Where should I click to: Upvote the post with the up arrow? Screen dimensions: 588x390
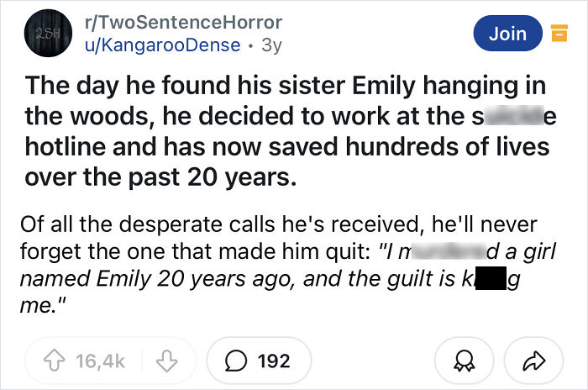click(x=55, y=361)
